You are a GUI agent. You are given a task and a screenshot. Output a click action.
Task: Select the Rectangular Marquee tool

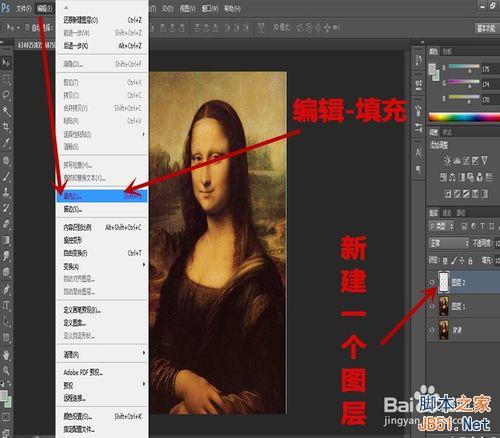click(x=6, y=79)
